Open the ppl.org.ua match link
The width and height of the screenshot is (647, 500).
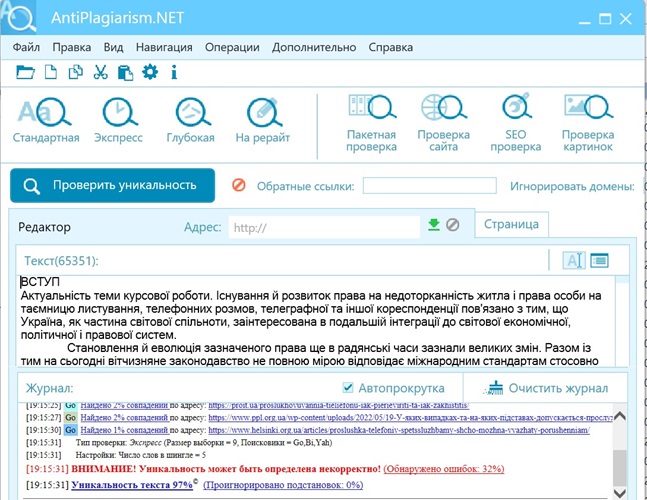coord(410,417)
